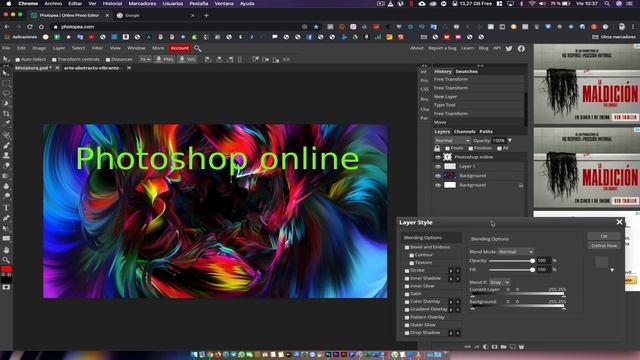Enable Outer Glow checkbox
Screen dimensions: 640x360
[407, 325]
